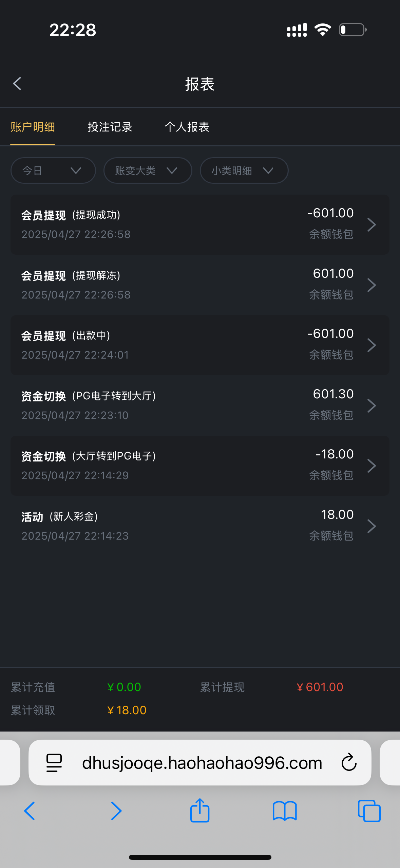This screenshot has width=400, height=868.
Task: Switch to the 个人报表 tab
Action: point(187,127)
